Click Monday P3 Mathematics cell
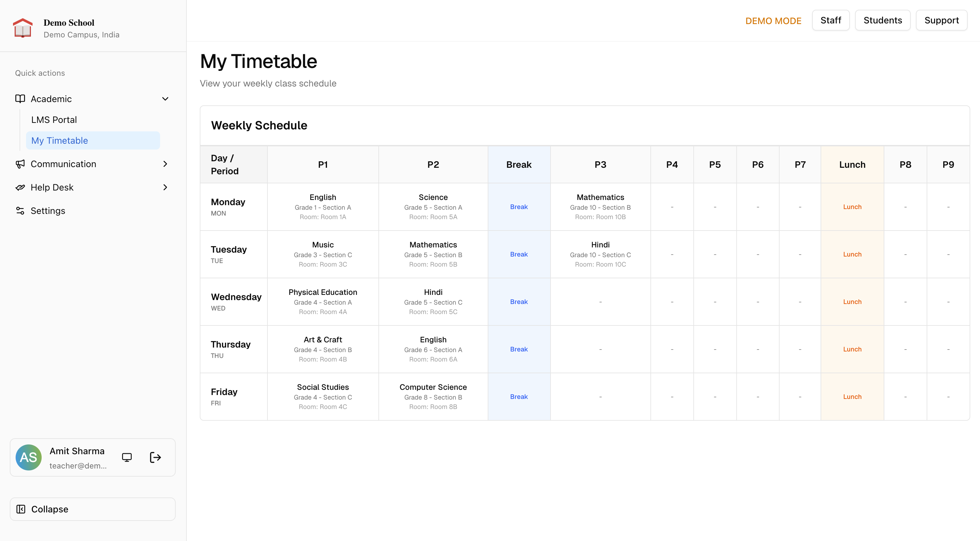Screen dimensions: 980x541 [x=600, y=207]
